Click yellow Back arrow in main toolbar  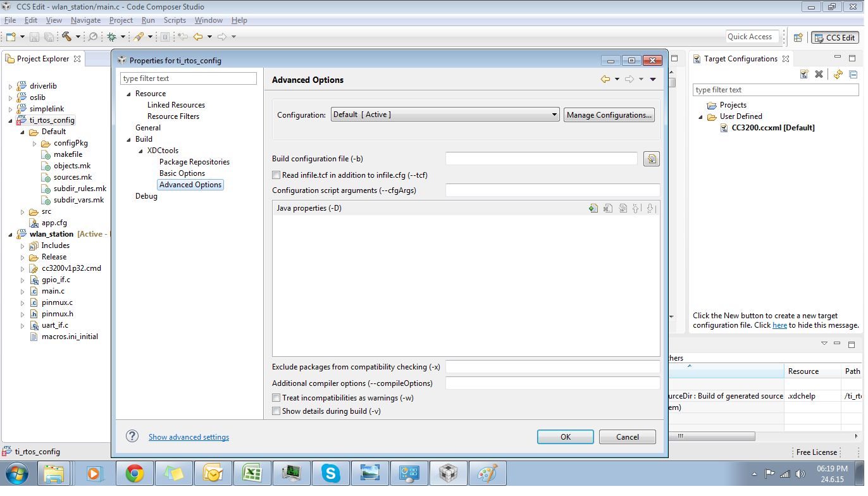pos(198,37)
